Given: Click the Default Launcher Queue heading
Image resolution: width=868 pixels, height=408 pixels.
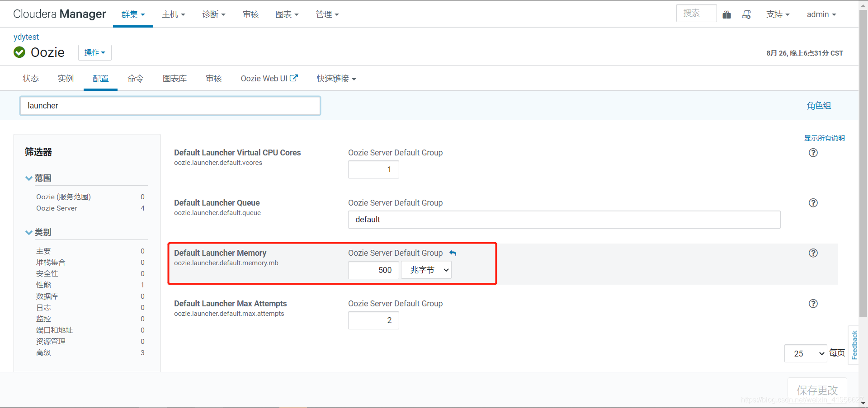Looking at the screenshot, I should [217, 203].
